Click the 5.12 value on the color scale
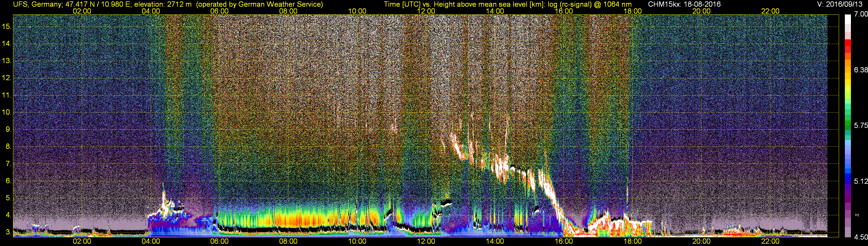The width and height of the screenshot is (868, 246). coord(860,181)
